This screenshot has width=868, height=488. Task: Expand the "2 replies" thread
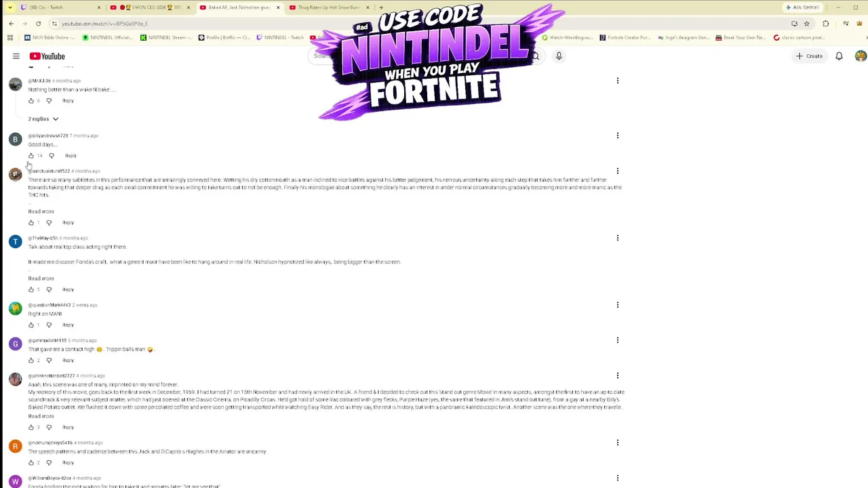click(43, 119)
